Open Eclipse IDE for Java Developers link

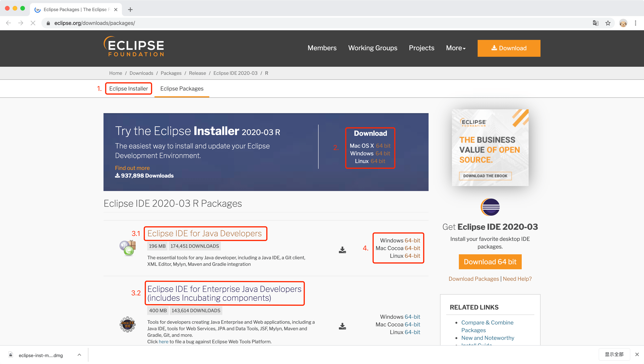click(204, 233)
